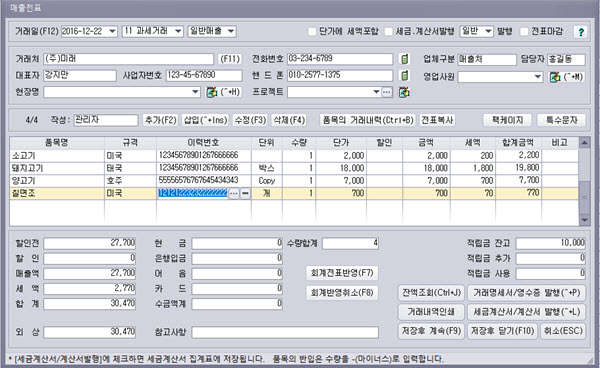The width and height of the screenshot is (600, 368).
Task: Click the 회계반영취소(F8) button
Action: pos(342,293)
